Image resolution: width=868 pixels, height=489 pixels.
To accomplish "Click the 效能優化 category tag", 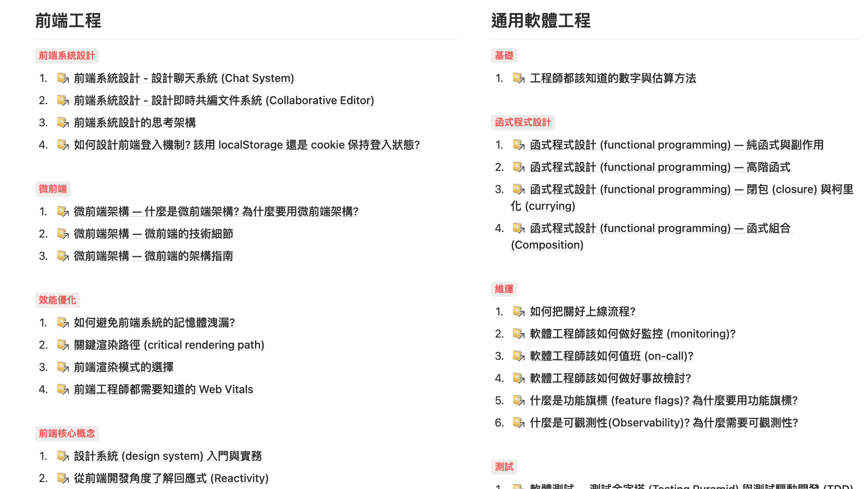I will tap(57, 300).
